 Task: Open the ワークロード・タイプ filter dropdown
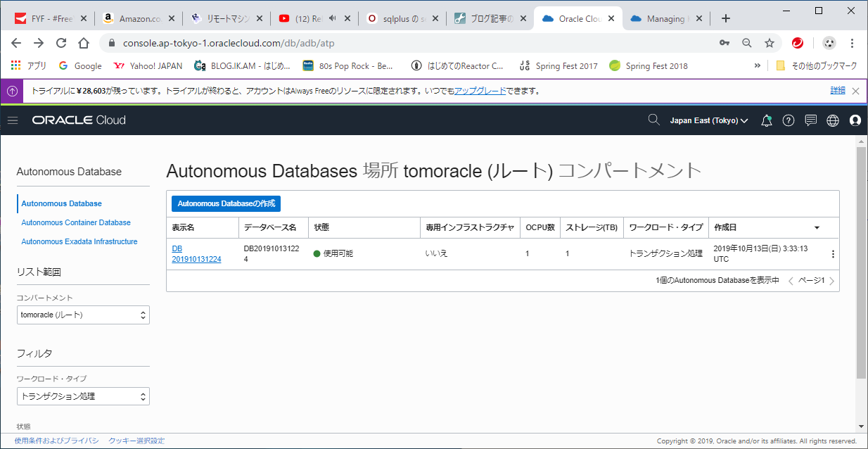coord(83,396)
